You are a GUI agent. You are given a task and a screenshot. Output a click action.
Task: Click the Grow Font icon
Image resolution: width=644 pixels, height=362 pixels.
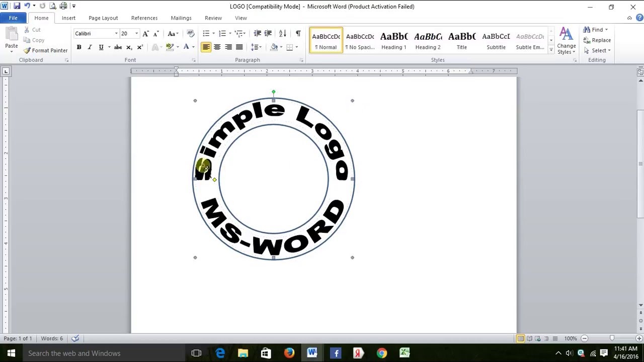click(x=145, y=34)
